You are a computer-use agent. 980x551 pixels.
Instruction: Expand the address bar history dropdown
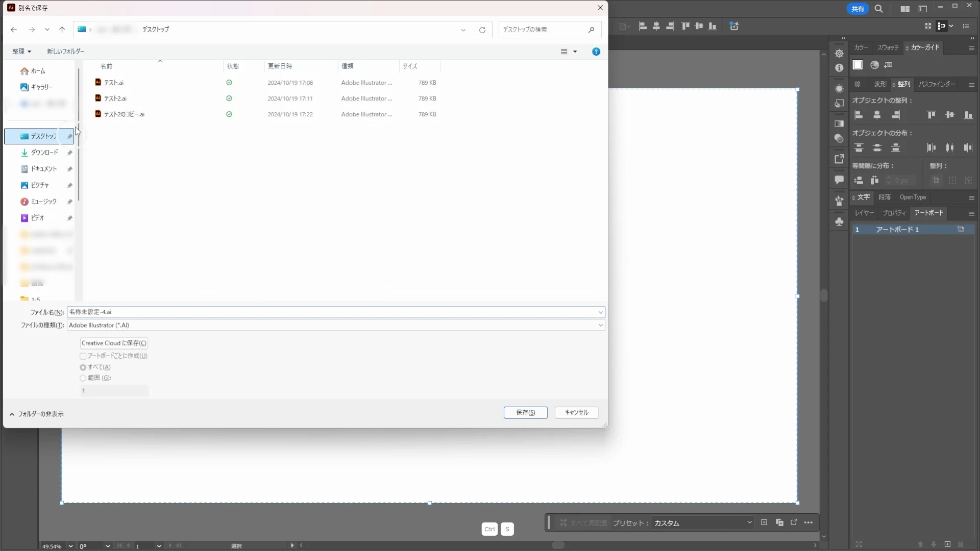click(463, 30)
